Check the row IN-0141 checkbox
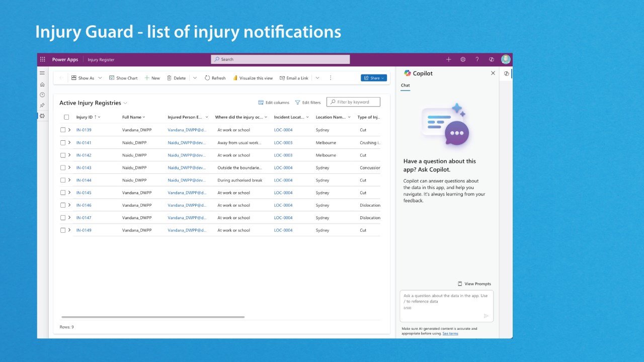This screenshot has height=362, width=644. (63, 142)
